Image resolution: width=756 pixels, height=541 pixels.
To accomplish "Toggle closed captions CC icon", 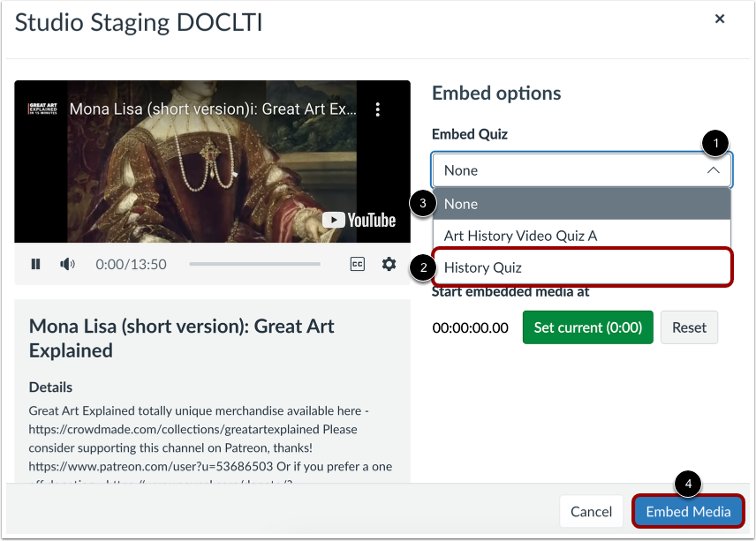I will point(358,264).
